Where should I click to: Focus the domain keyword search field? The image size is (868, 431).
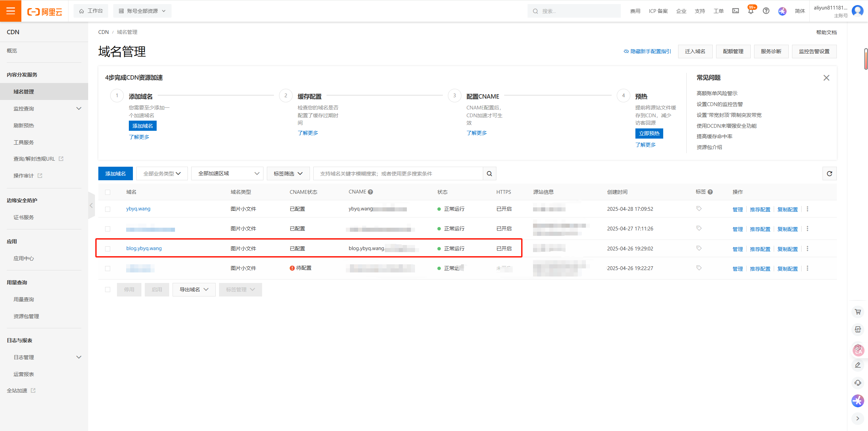tap(397, 173)
